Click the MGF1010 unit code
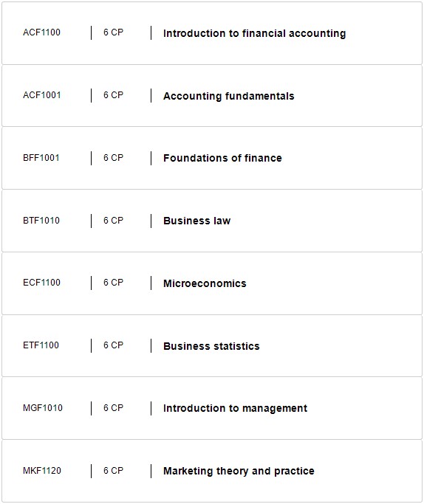 click(43, 408)
